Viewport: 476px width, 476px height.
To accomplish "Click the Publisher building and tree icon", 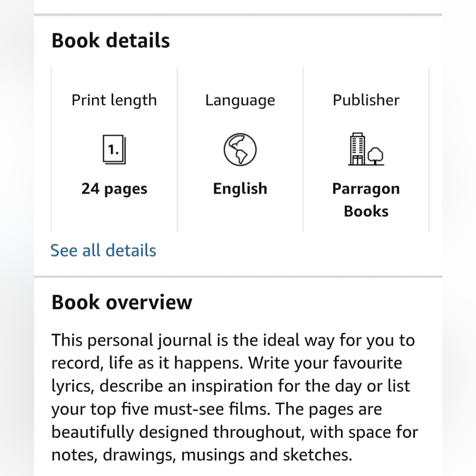I will (x=366, y=149).
